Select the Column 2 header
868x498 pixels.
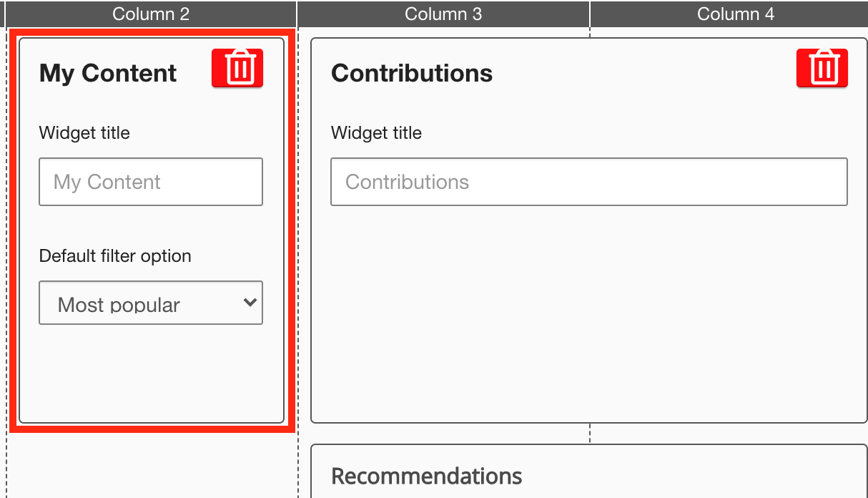[151, 14]
